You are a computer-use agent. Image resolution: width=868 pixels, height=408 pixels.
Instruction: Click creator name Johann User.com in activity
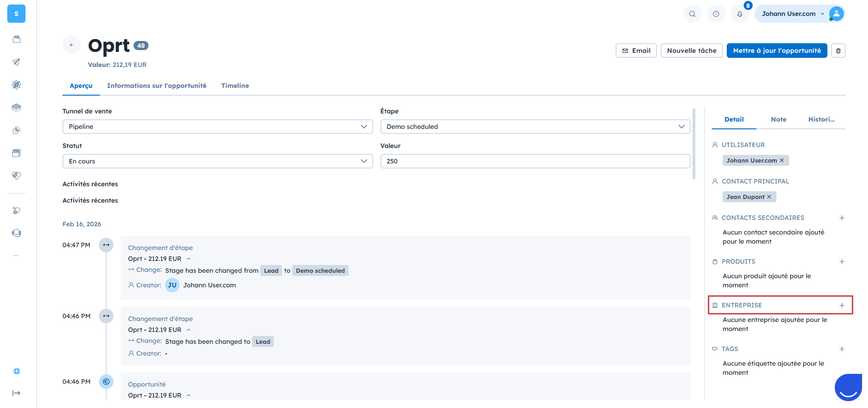coord(210,285)
